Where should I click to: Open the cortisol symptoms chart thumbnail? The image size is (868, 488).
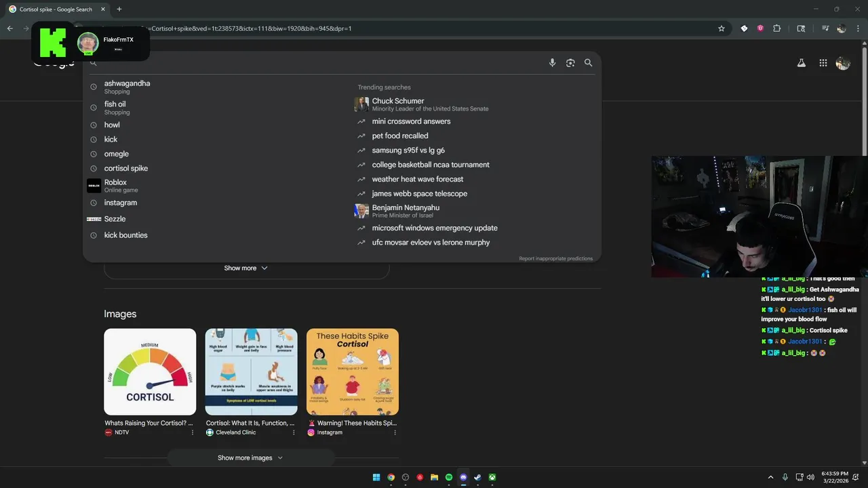click(x=251, y=371)
